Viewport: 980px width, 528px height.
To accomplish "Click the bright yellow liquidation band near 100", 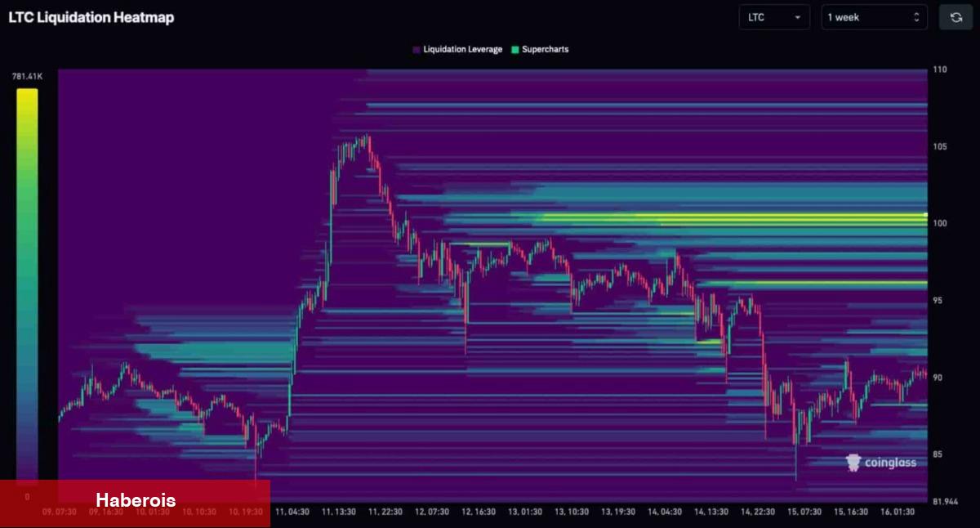I will (733, 217).
